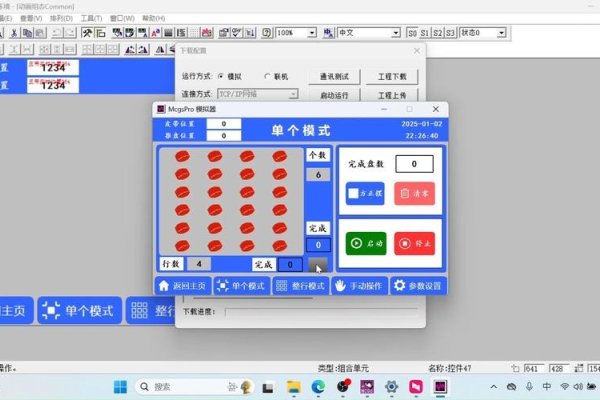Select the 联机 run mode radio button
Viewport: 600px width, 400px height.
coord(267,77)
